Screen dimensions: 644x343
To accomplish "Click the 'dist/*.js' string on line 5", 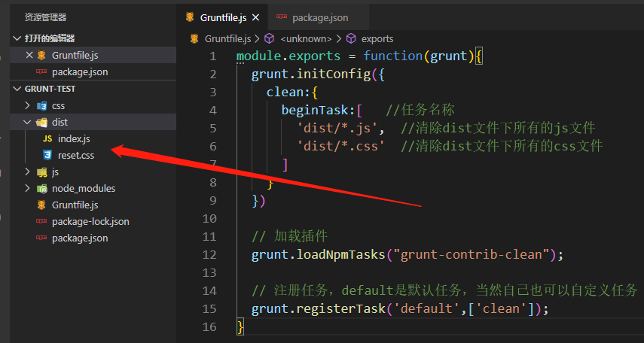I will pos(337,128).
